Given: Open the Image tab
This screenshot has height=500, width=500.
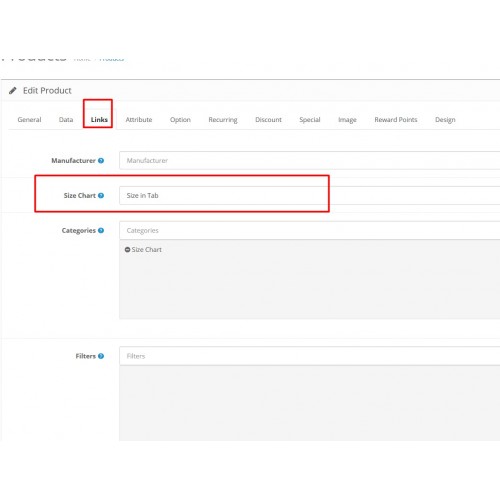Looking at the screenshot, I should [x=347, y=120].
